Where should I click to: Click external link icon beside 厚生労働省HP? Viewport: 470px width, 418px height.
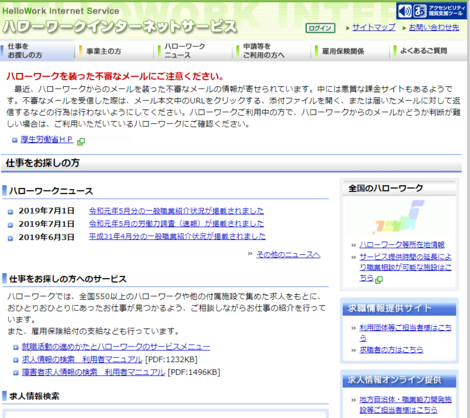(x=81, y=142)
